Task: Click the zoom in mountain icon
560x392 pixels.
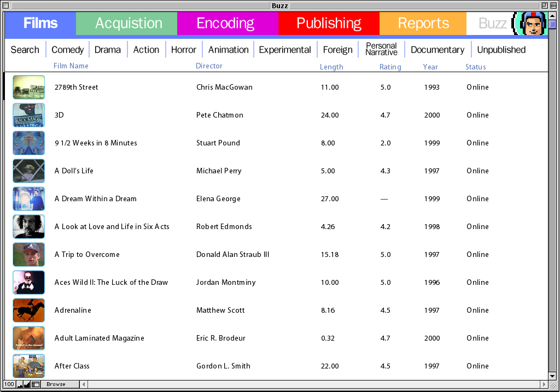Action: tap(27, 384)
